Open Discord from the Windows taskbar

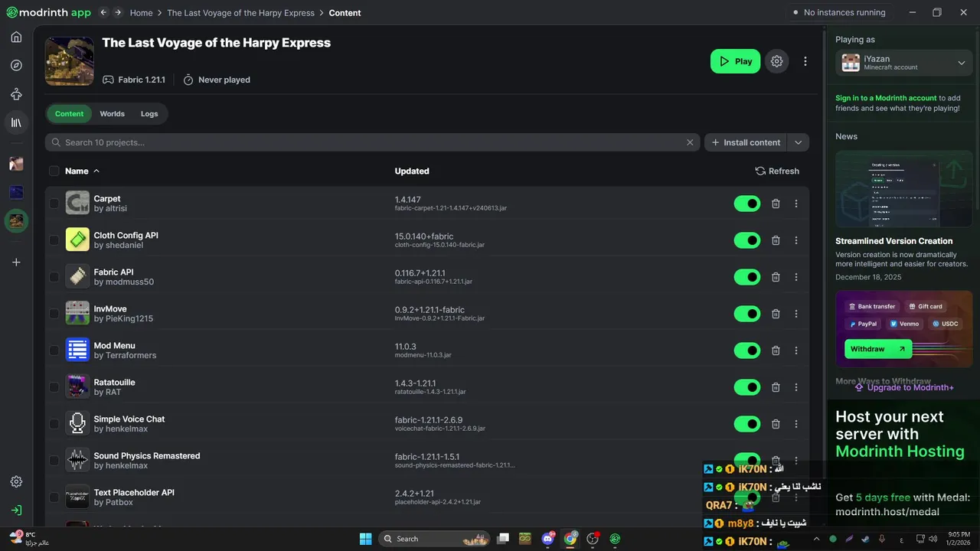coord(547,539)
